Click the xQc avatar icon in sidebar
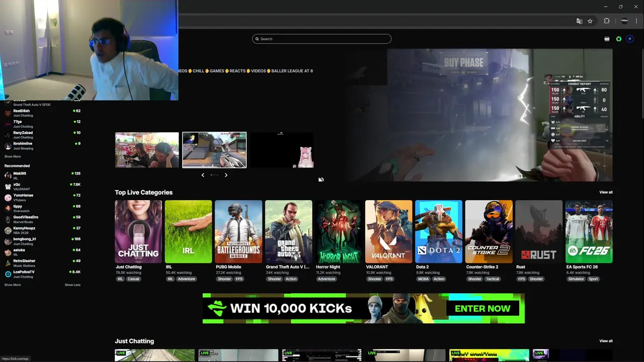The width and height of the screenshot is (644, 362). coord(8,187)
